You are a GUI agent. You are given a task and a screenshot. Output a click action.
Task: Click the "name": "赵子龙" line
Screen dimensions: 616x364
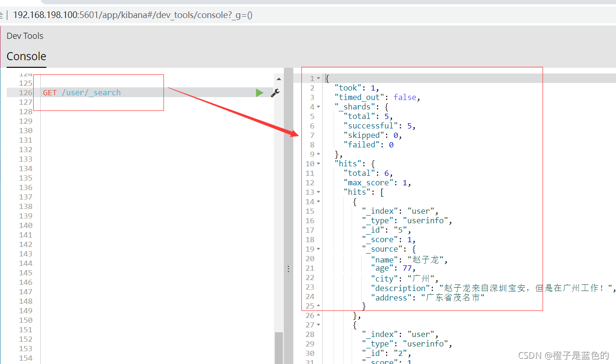pyautogui.click(x=410, y=260)
